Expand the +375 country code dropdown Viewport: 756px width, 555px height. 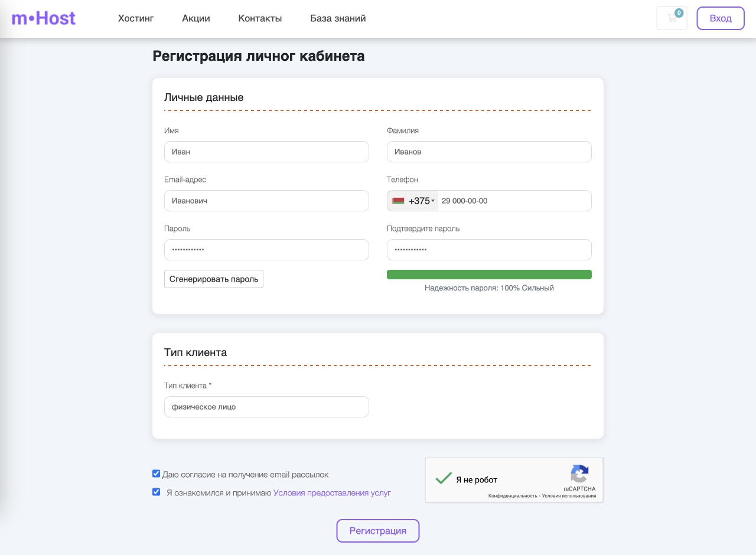point(421,201)
